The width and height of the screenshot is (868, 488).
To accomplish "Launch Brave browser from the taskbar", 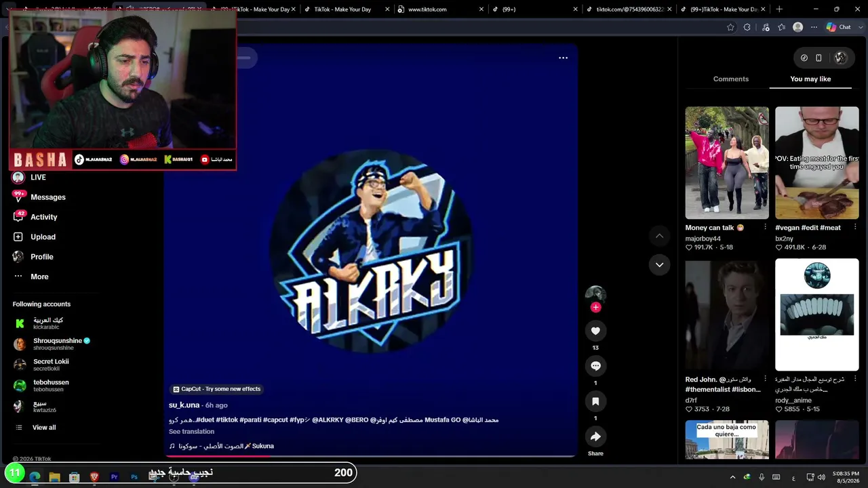I will [94, 477].
